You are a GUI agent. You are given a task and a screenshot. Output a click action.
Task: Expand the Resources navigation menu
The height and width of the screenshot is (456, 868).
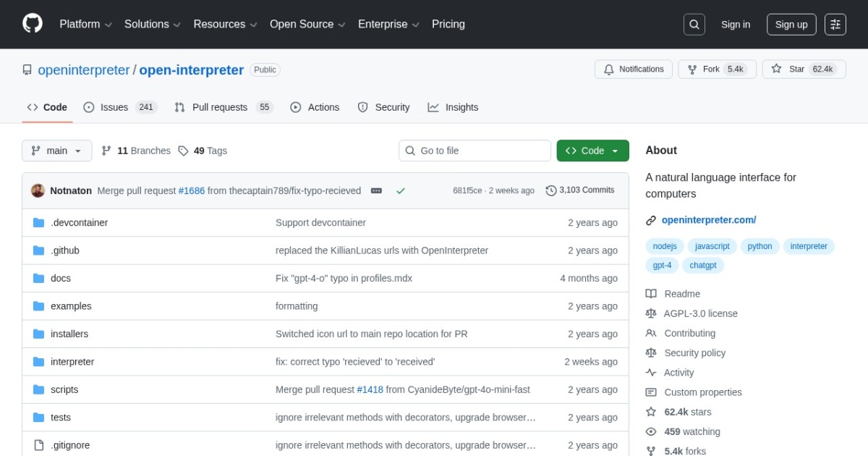(224, 24)
